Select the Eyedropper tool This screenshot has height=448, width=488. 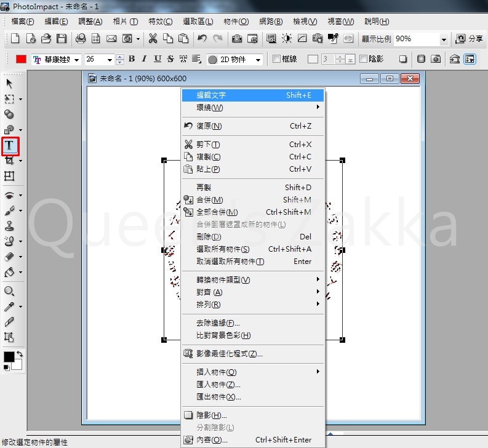[9, 306]
